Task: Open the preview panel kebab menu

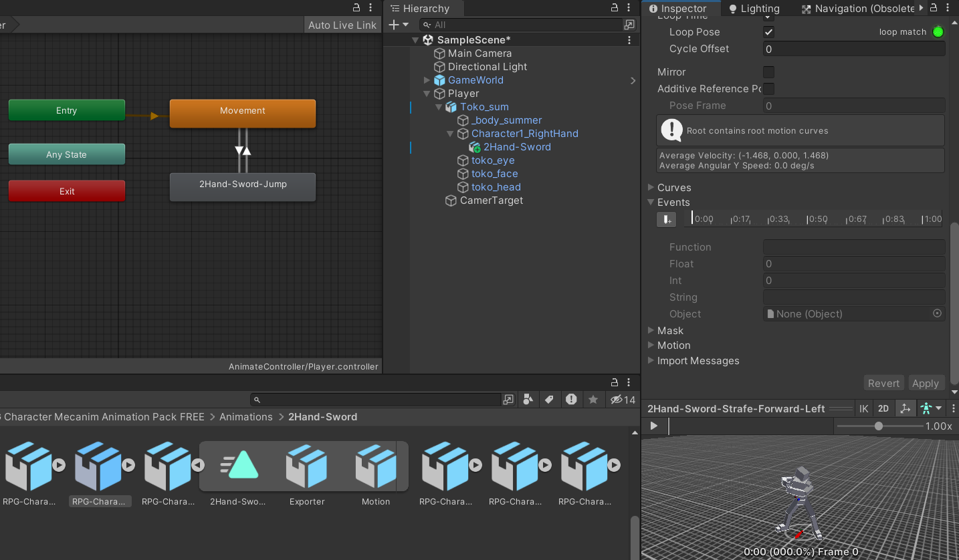Action: pyautogui.click(x=952, y=408)
